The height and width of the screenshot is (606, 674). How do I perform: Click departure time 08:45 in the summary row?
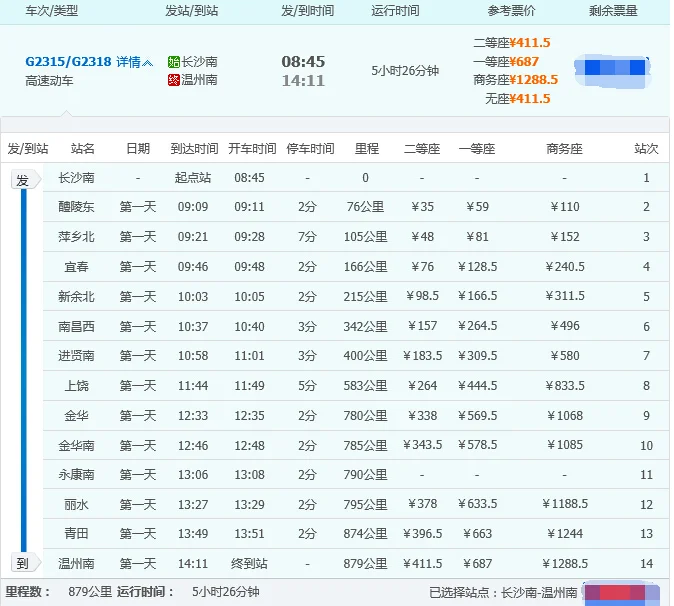(x=303, y=61)
